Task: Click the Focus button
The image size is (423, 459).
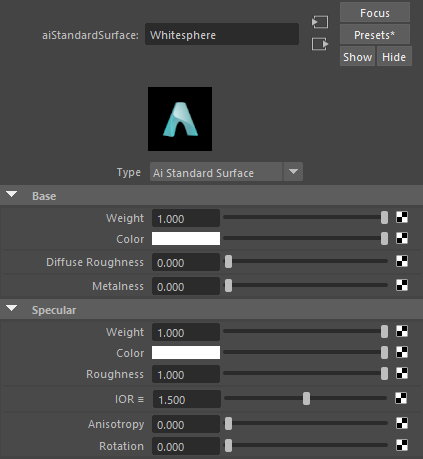Action: (375, 12)
